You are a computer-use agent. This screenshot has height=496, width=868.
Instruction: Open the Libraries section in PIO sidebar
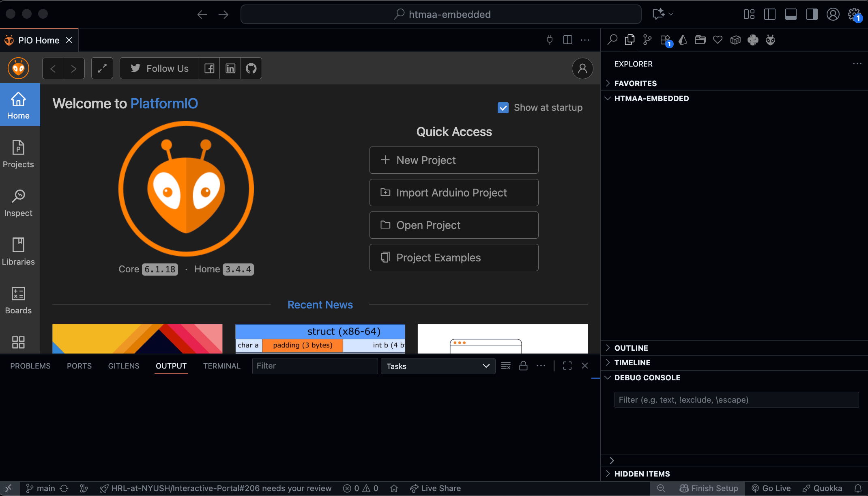(18, 252)
